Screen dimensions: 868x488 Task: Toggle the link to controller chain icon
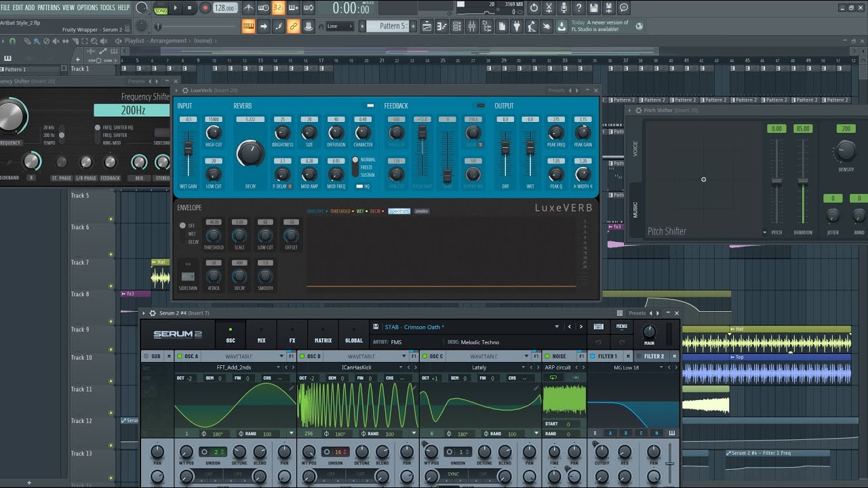(x=293, y=26)
